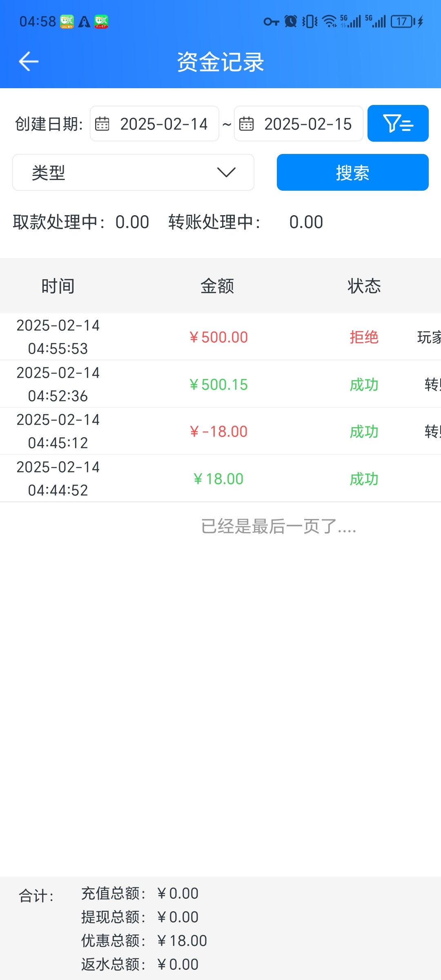
Task: Tap the alarm clock status icon
Action: coord(290,21)
